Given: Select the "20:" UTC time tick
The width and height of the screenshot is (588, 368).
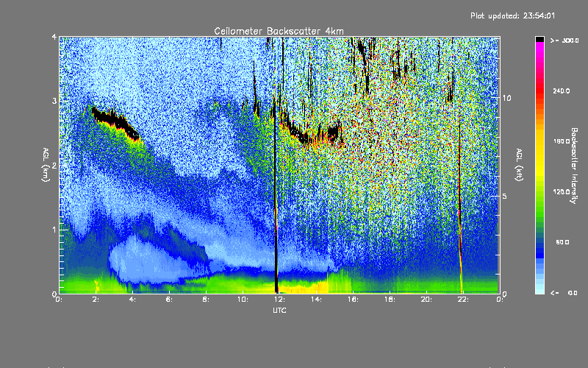Looking at the screenshot, I should (427, 300).
